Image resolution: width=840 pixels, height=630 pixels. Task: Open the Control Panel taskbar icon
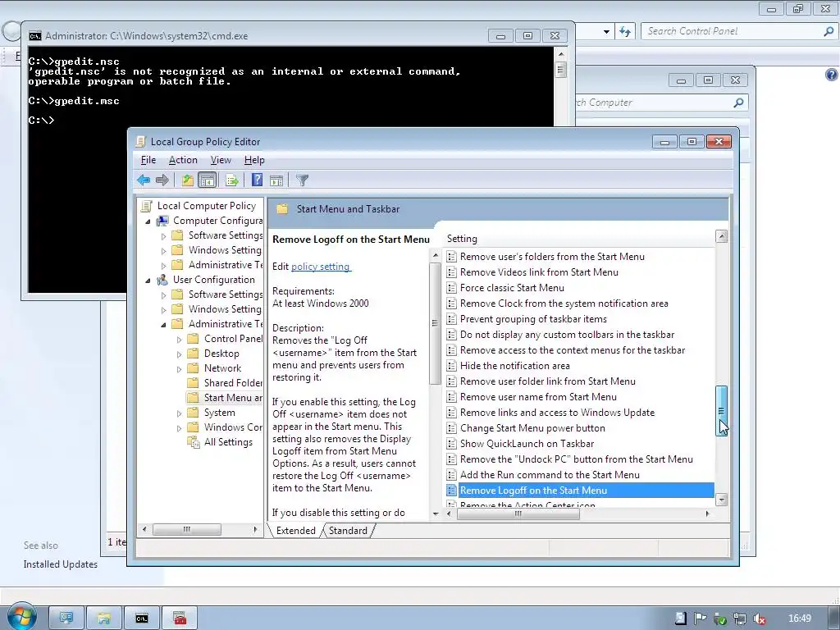click(66, 619)
